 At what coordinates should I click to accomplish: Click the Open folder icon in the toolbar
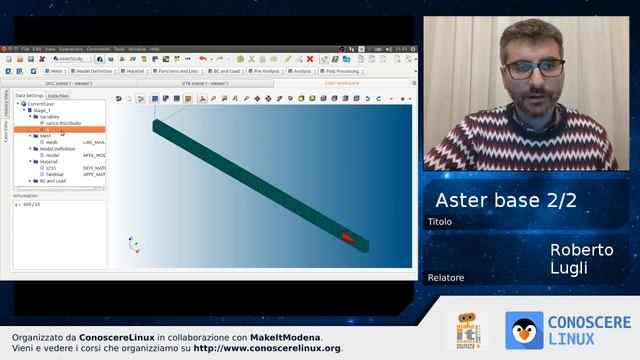pyautogui.click(x=20, y=59)
